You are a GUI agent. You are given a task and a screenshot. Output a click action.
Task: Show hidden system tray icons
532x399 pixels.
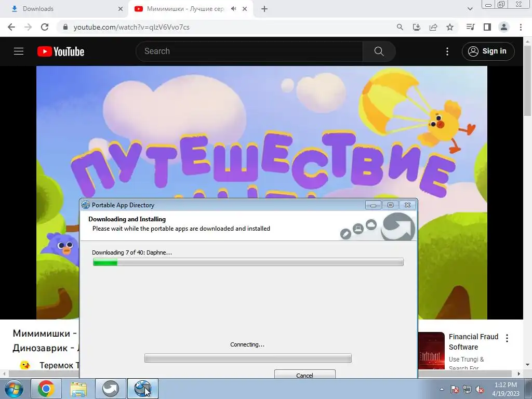click(442, 389)
